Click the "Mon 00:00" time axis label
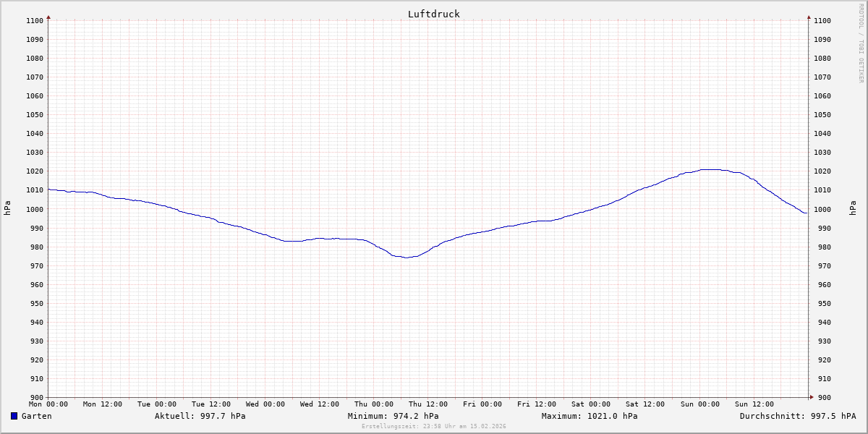 coord(48,404)
